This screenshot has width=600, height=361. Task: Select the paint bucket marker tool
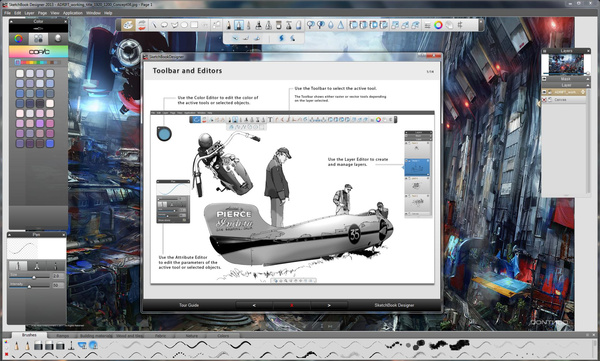279,25
